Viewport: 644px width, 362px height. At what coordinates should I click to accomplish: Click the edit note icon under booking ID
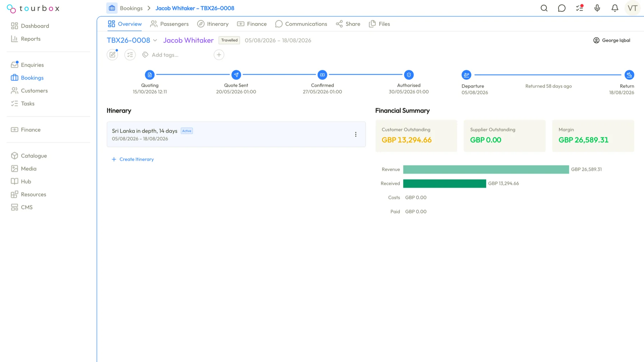112,55
